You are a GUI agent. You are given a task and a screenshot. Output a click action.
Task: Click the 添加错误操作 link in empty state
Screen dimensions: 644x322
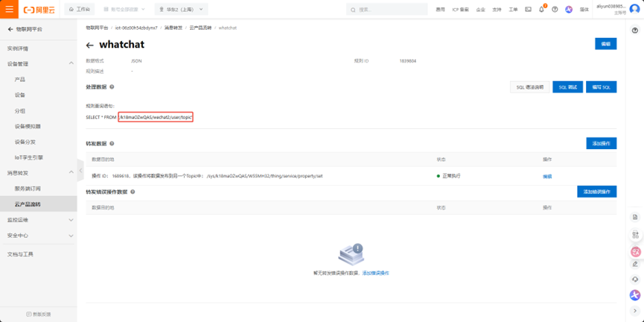coord(375,273)
